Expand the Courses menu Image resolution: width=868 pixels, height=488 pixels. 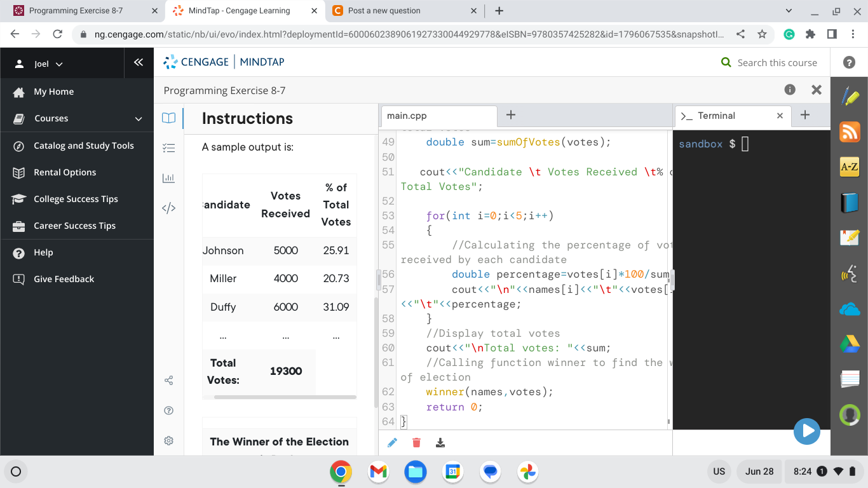[x=77, y=119]
